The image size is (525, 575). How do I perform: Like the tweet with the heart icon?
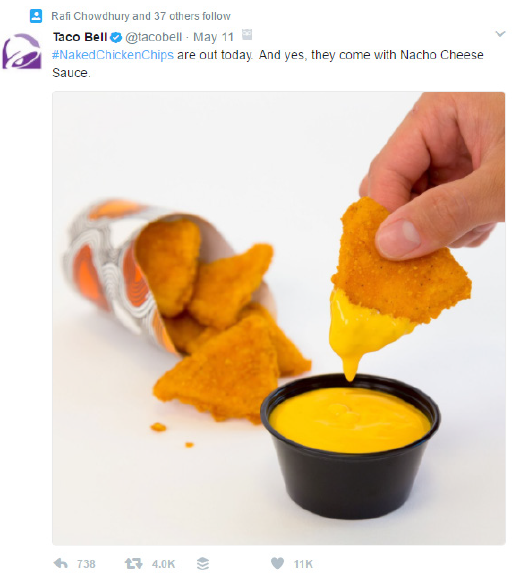point(277,563)
